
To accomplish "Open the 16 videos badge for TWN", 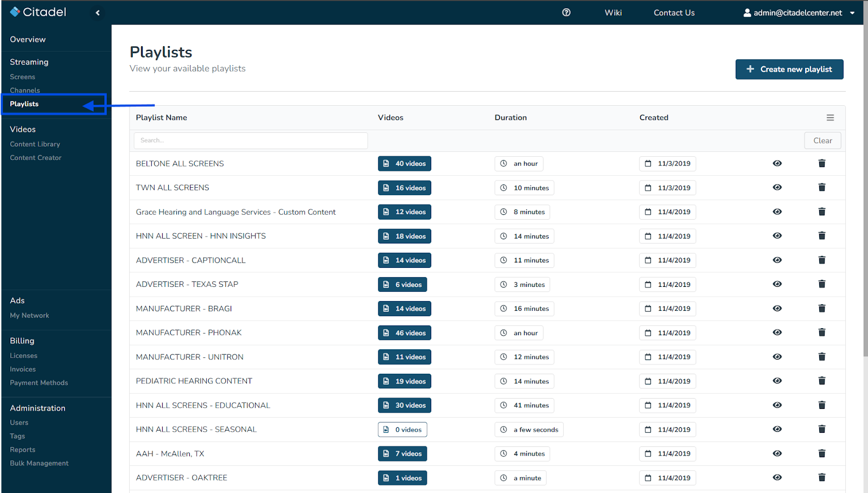I will pos(405,188).
